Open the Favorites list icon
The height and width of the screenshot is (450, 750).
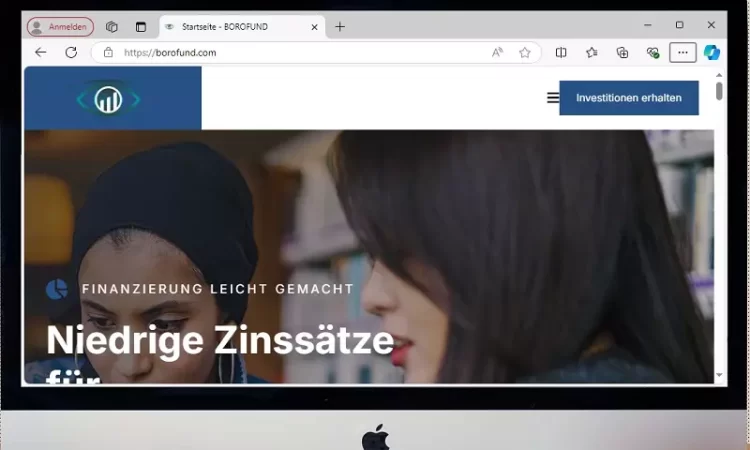point(592,52)
